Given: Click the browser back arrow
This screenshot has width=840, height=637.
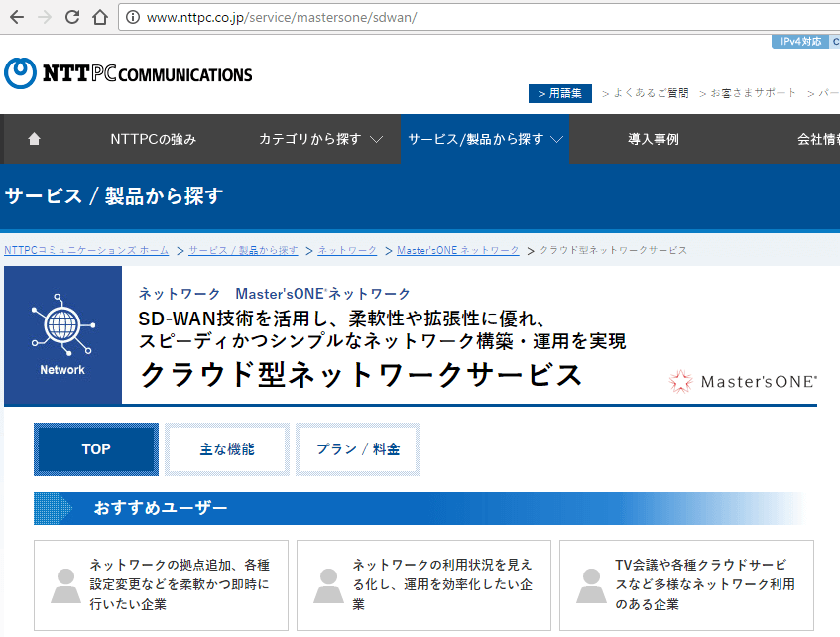Looking at the screenshot, I should pos(17,17).
